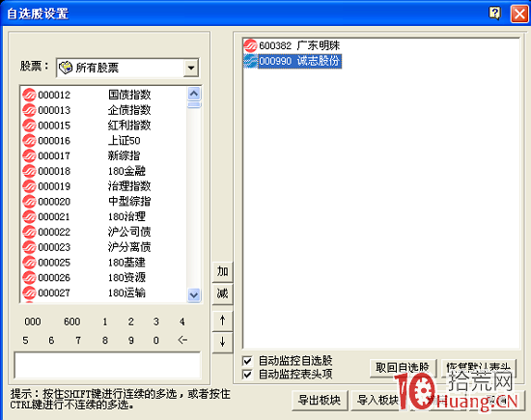Click the folder icon in the 所有股票 combo
This screenshot has width=531, height=420.
tap(66, 68)
